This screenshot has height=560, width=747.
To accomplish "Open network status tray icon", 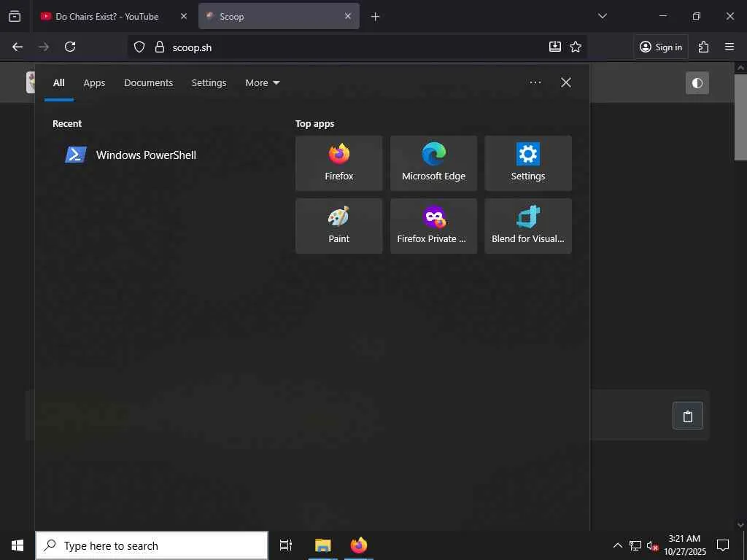I will (x=635, y=545).
